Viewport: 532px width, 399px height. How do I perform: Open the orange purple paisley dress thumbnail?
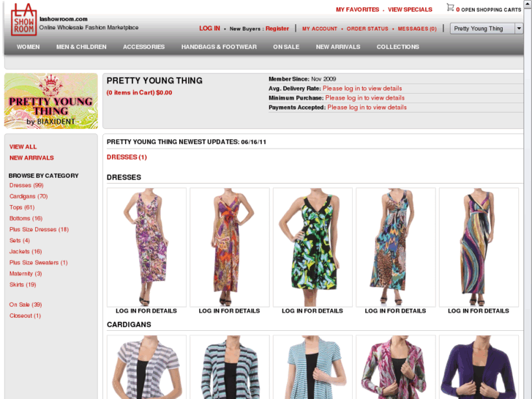230,247
